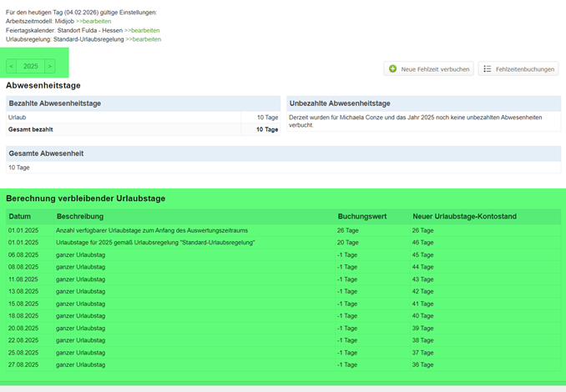Click the 2025 year field
This screenshot has width=566, height=392.
(30, 66)
